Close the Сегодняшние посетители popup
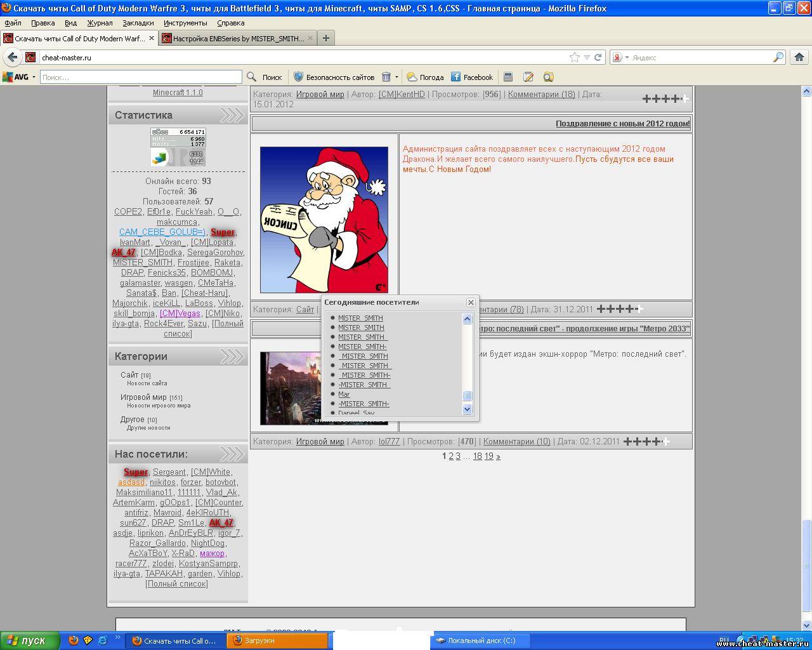The height and width of the screenshot is (650, 812). tap(471, 303)
